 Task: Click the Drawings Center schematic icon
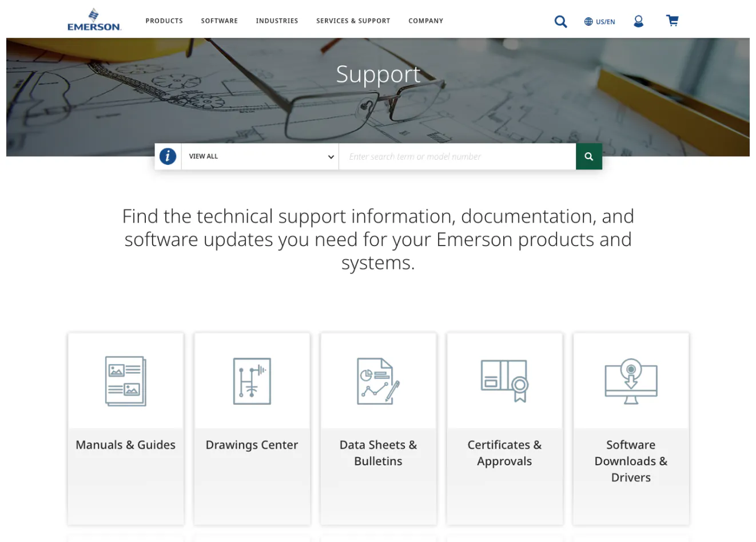(252, 381)
